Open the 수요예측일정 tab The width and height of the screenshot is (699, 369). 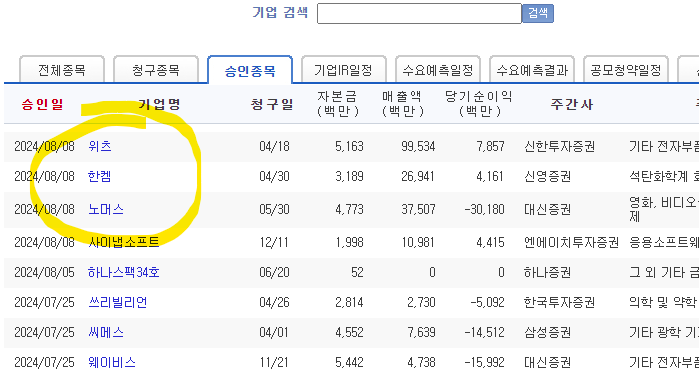point(438,70)
